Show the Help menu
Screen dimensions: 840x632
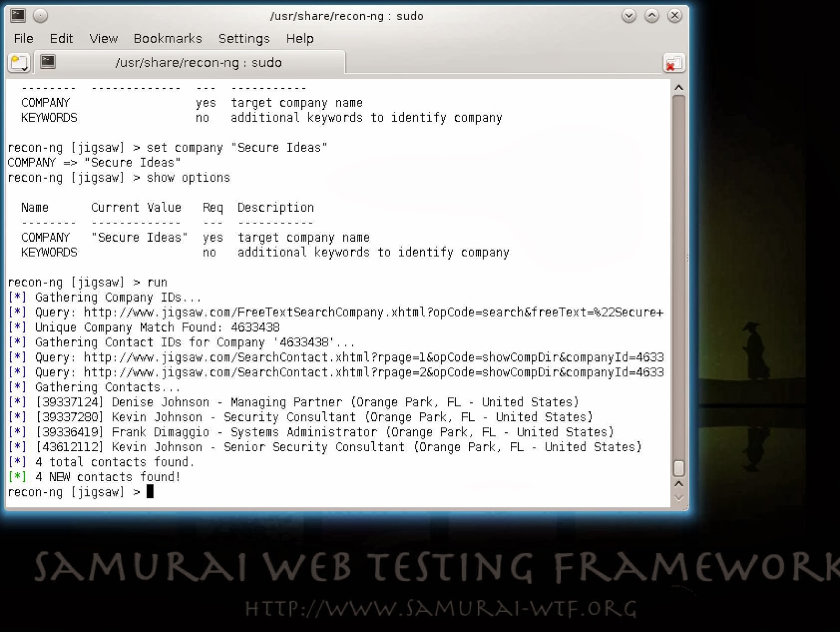coord(300,38)
